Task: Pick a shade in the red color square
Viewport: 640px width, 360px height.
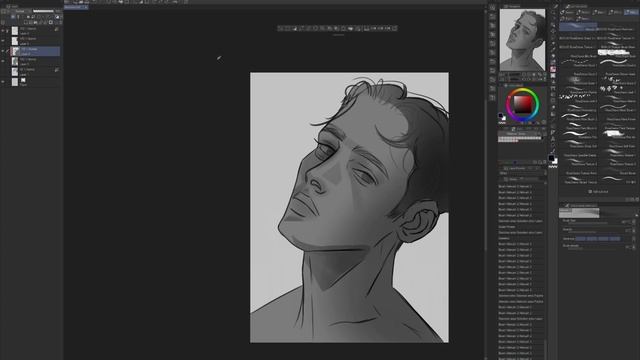Action: (522, 104)
